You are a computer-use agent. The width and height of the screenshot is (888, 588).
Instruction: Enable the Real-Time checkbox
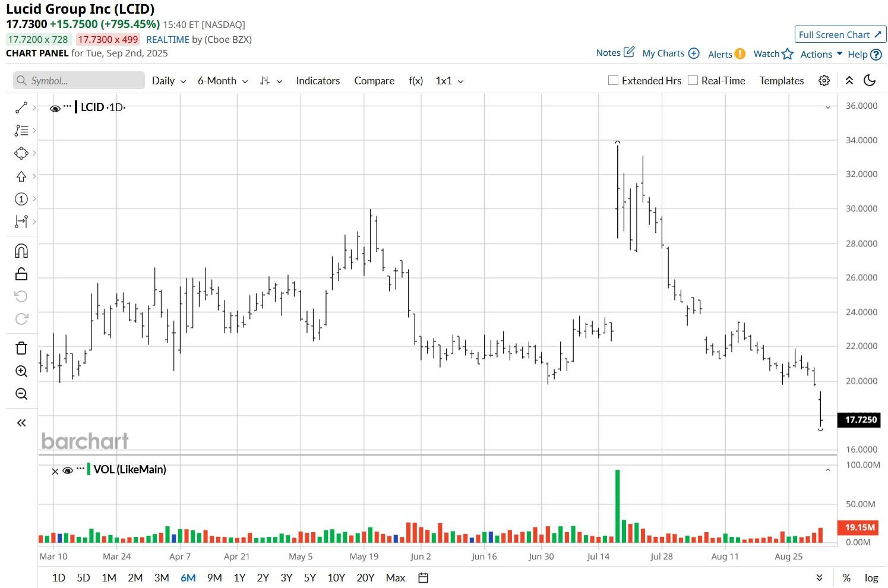click(x=693, y=80)
